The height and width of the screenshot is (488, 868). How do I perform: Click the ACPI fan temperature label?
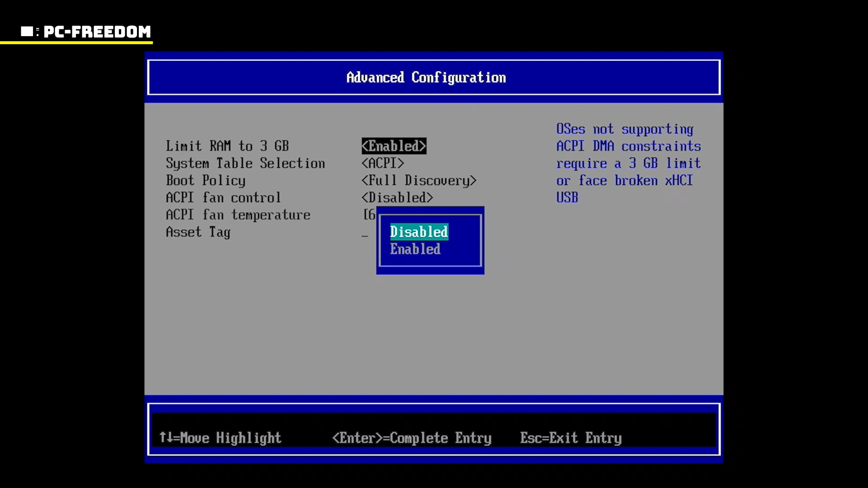(238, 215)
